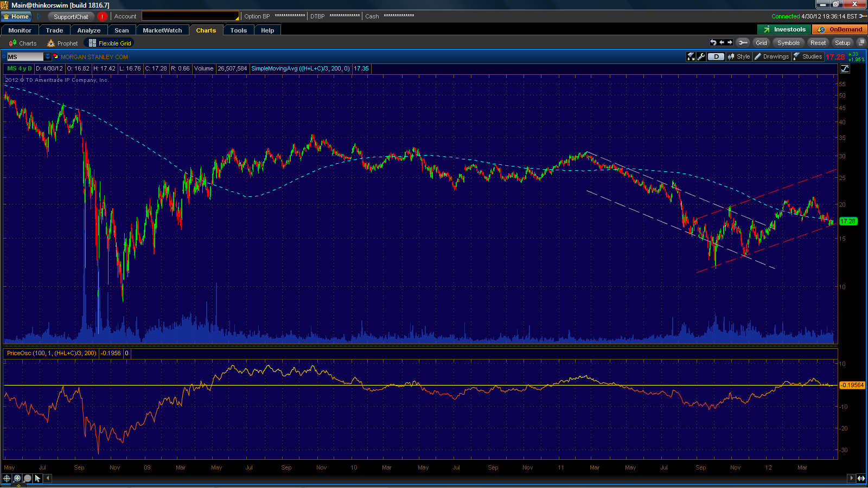Go to the Home section
Screen dimensions: 868x488
click(x=16, y=16)
